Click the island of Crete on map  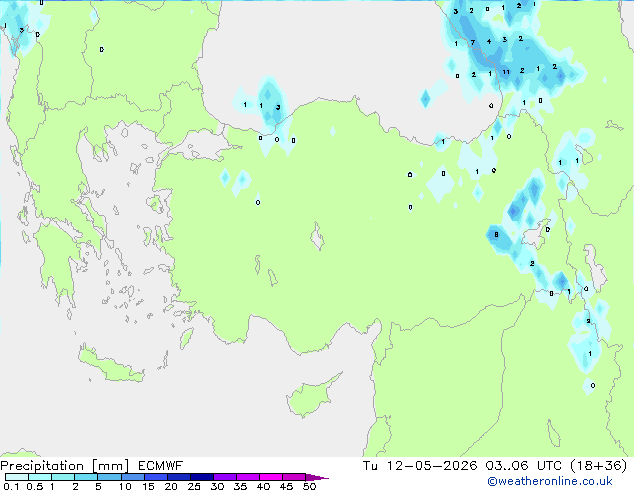[110, 366]
